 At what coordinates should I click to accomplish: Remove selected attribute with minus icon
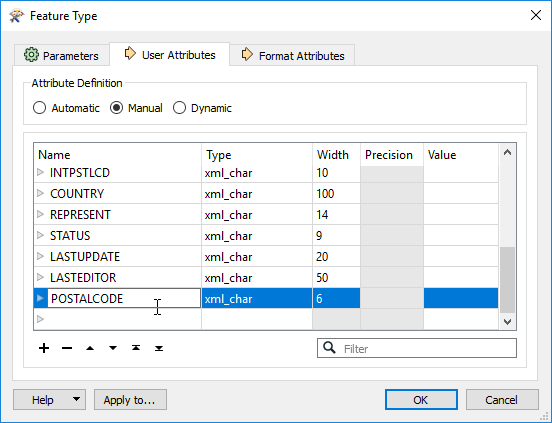[67, 348]
